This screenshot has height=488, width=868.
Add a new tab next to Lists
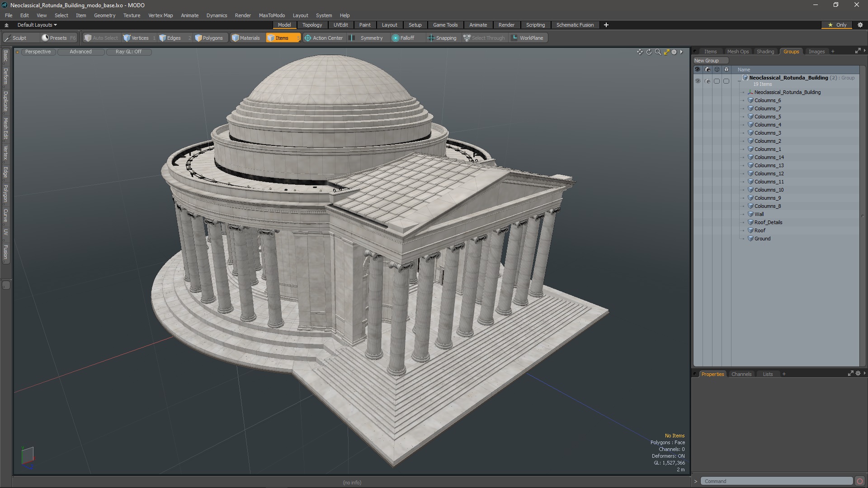784,374
